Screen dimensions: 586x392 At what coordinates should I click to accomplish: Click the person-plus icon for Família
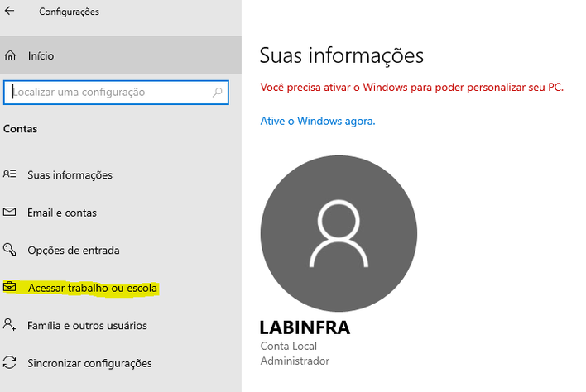(9, 324)
